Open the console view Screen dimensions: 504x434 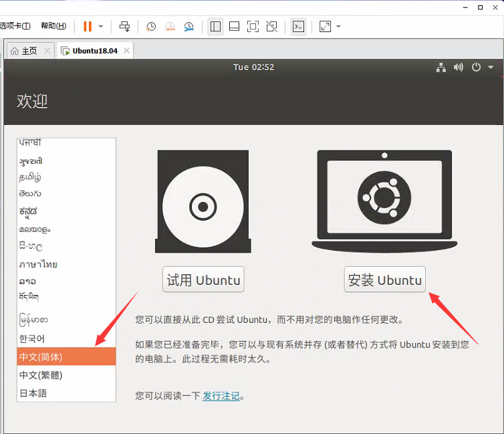click(x=298, y=26)
